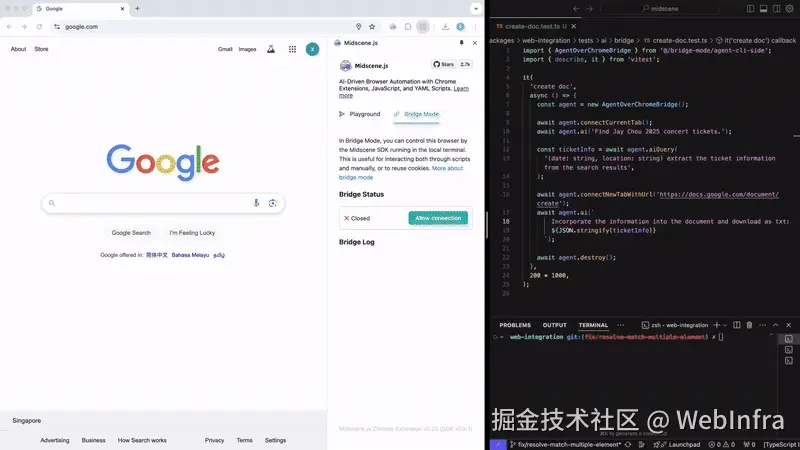Click the I'm Feeling Lucky button
The height and width of the screenshot is (450, 800).
[192, 233]
